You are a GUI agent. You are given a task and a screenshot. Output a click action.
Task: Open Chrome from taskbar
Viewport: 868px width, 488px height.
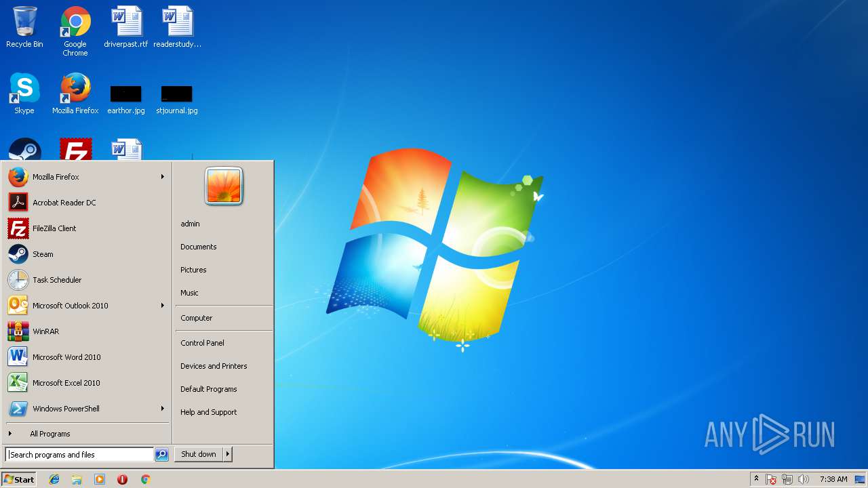pyautogui.click(x=145, y=479)
